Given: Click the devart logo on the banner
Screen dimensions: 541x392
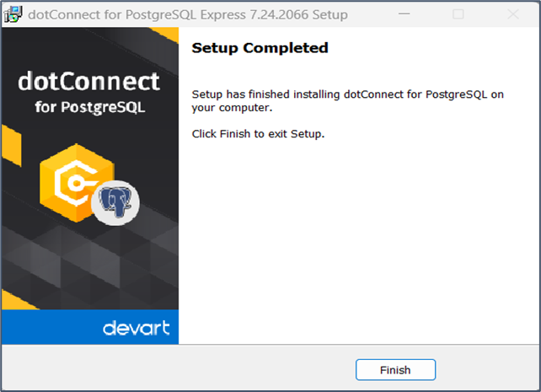Looking at the screenshot, I should pos(137,328).
